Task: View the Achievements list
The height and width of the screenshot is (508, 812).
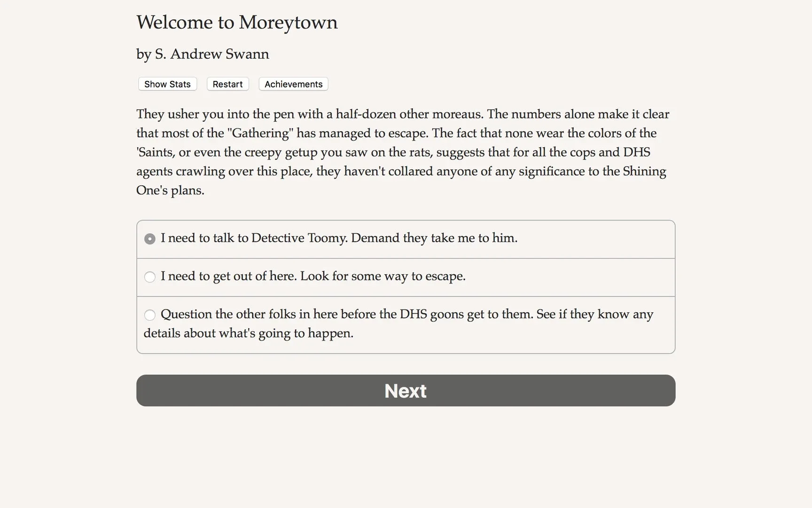Action: [x=293, y=84]
